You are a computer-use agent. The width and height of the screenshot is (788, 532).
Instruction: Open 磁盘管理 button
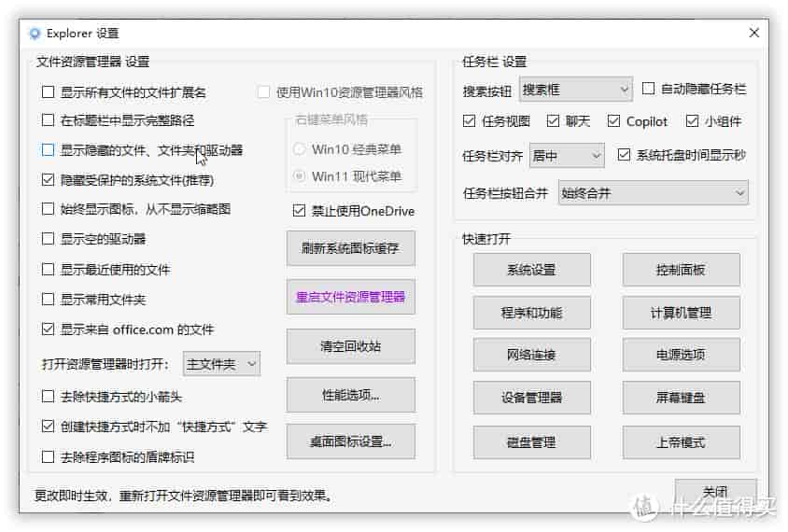[531, 442]
